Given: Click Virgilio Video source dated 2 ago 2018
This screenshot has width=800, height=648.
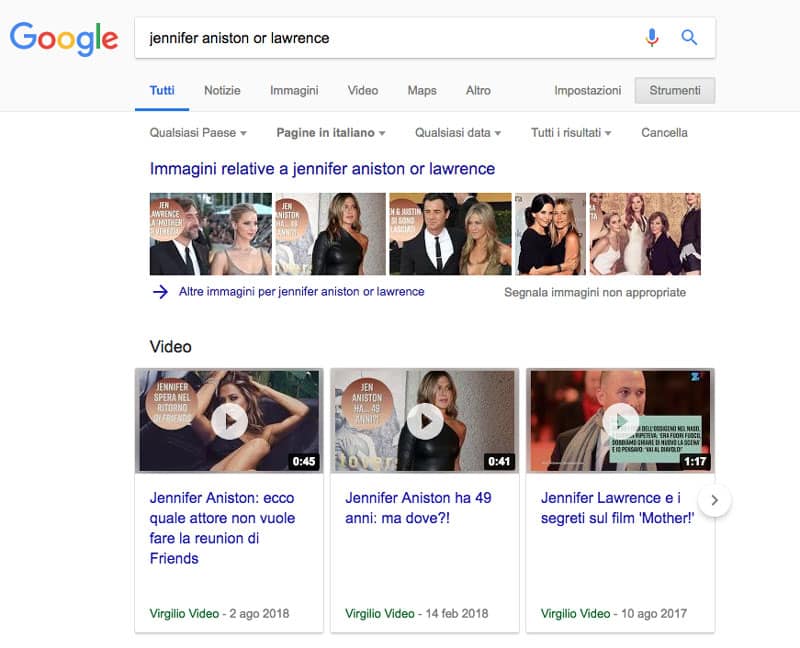Looking at the screenshot, I should point(184,614).
